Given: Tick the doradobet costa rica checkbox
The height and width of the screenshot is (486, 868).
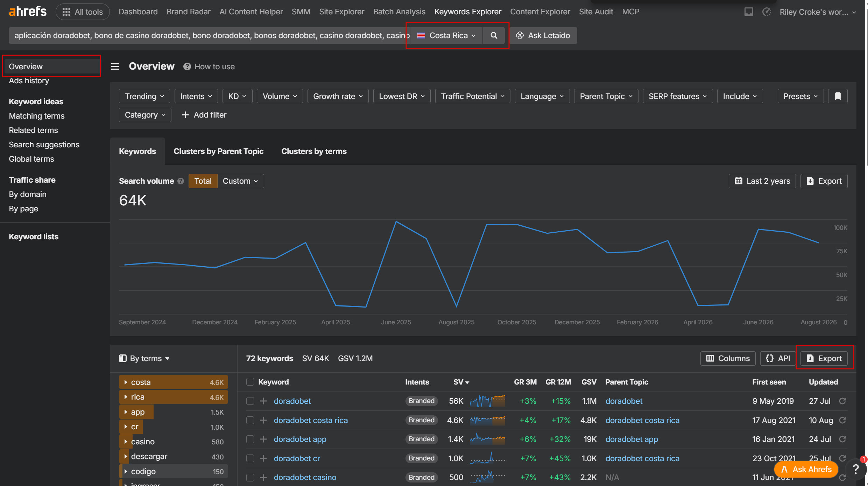Looking at the screenshot, I should (250, 420).
